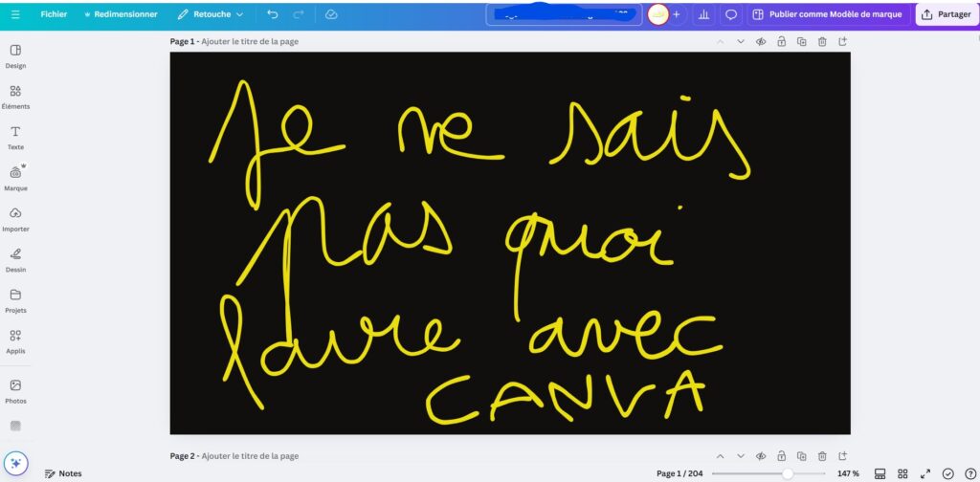The width and height of the screenshot is (980, 482).
Task: Edit the design title field
Action: 564,14
